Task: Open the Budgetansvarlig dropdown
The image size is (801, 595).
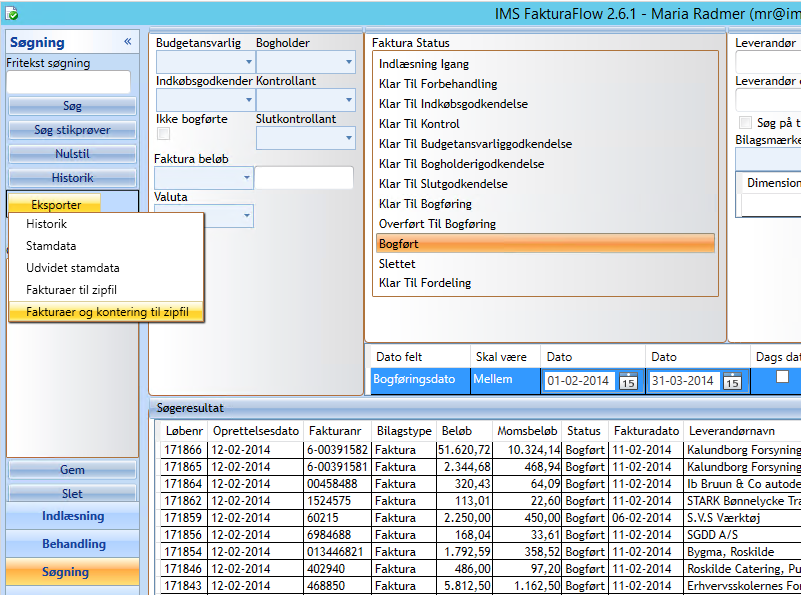Action: 205,62
